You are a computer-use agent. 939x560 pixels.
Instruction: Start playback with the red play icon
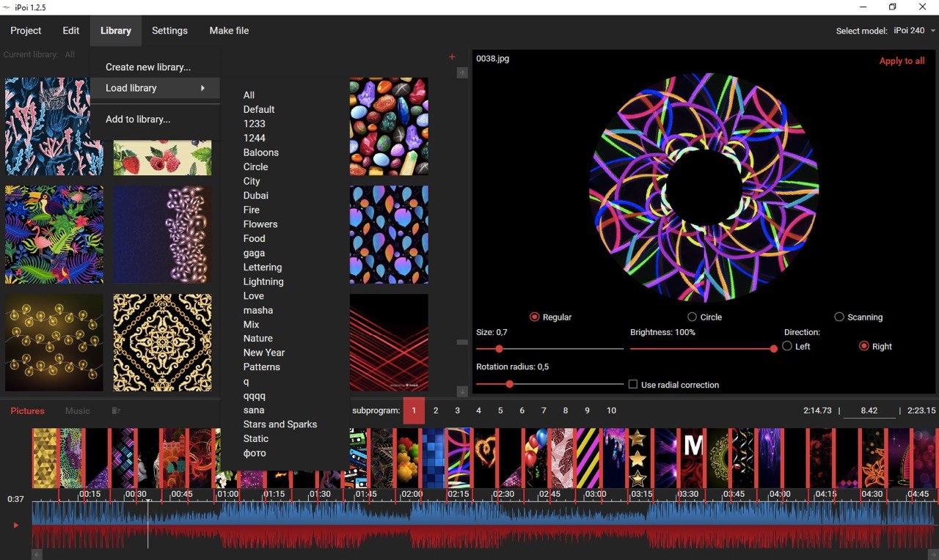pyautogui.click(x=15, y=525)
